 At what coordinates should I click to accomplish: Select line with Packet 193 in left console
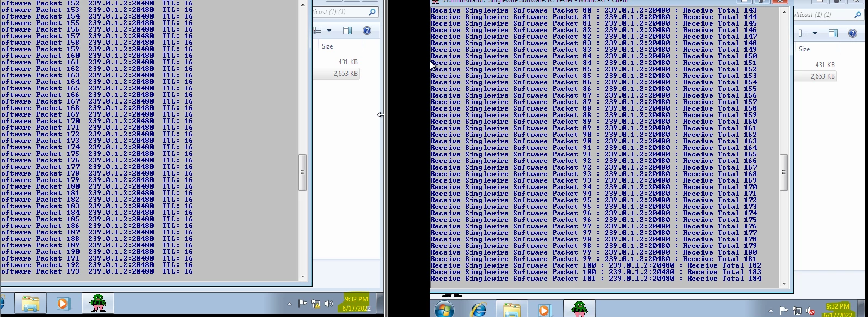tap(96, 271)
